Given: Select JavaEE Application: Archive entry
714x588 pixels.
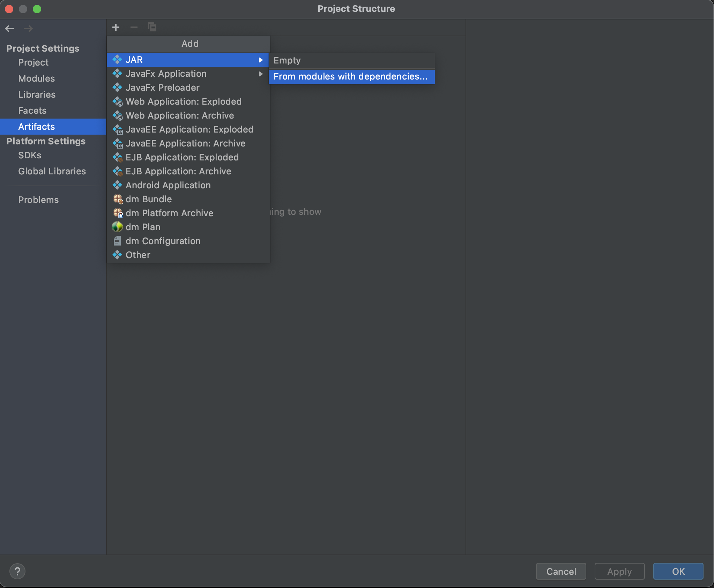Looking at the screenshot, I should click(x=185, y=143).
